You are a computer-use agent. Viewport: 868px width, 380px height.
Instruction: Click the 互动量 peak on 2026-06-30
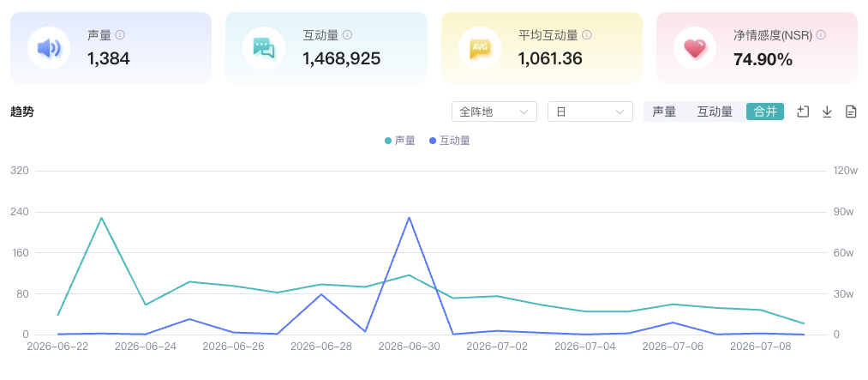pos(409,217)
